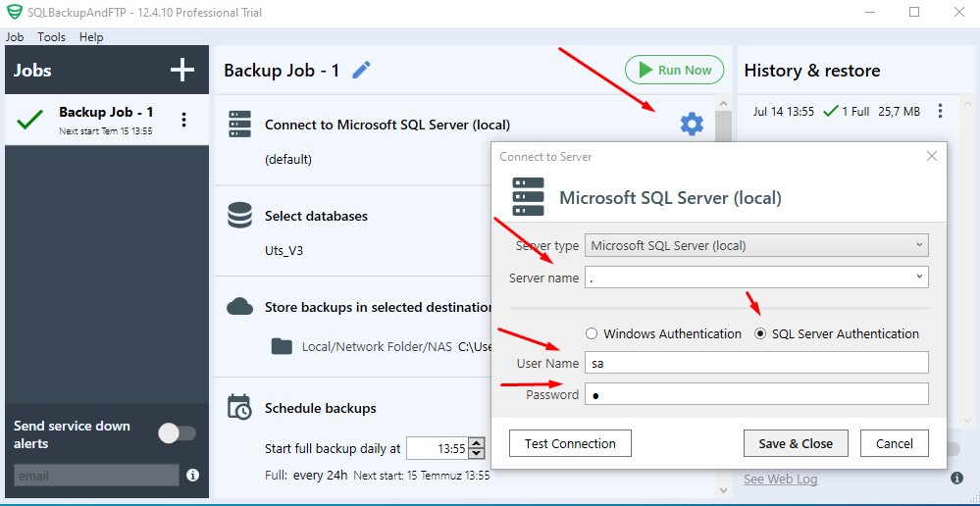The height and width of the screenshot is (506, 980).
Task: Decrease full backup time with down stepper
Action: point(476,453)
